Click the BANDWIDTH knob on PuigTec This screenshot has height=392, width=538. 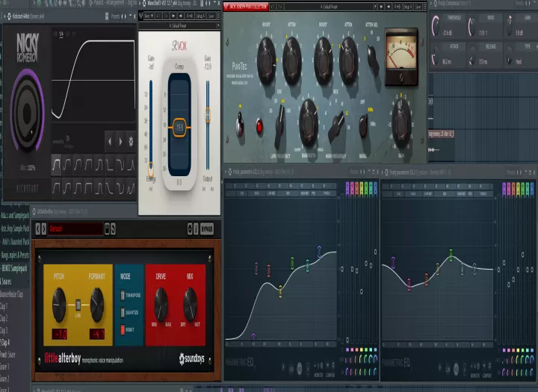click(308, 122)
